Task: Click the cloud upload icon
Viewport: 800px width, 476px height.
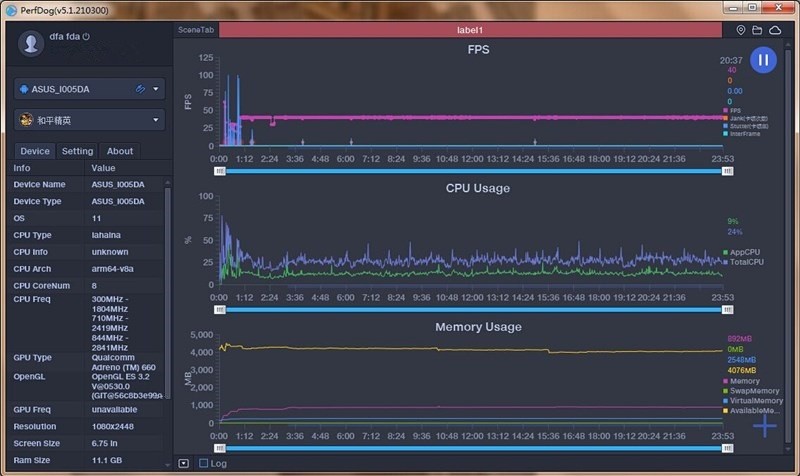Action: pyautogui.click(x=775, y=30)
